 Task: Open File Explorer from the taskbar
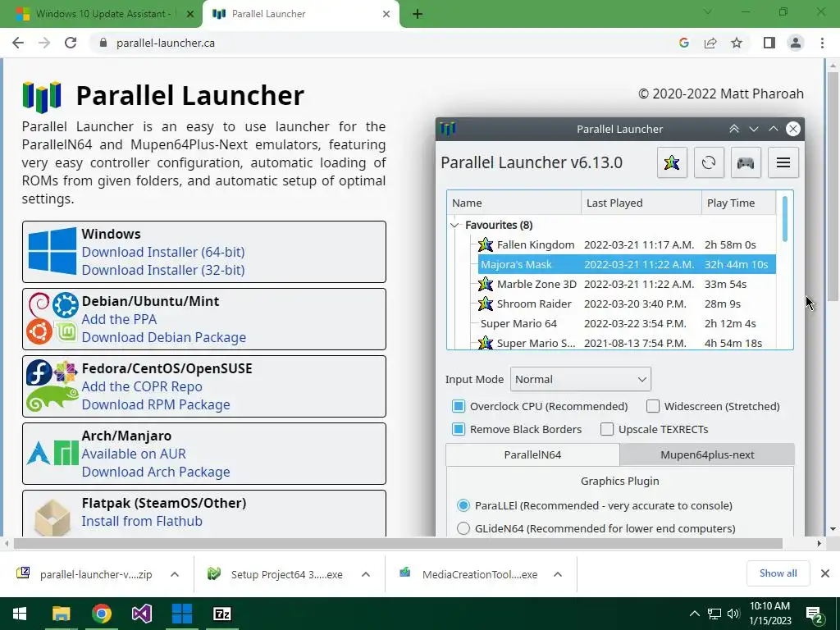click(x=61, y=614)
